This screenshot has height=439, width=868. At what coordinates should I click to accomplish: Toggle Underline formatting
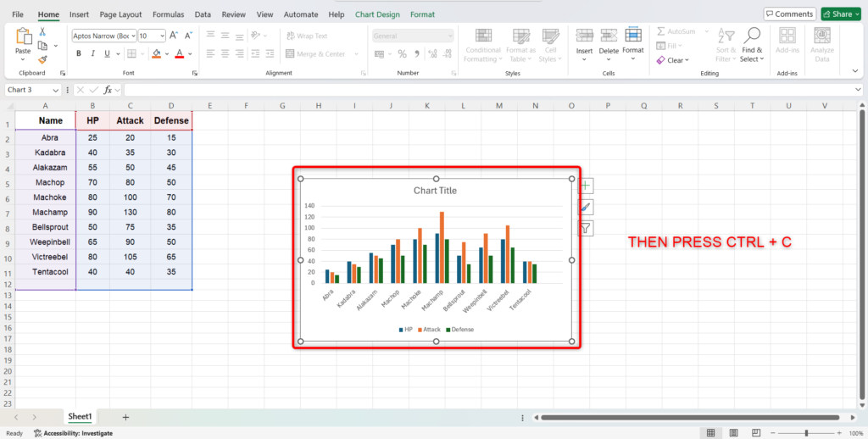point(108,53)
